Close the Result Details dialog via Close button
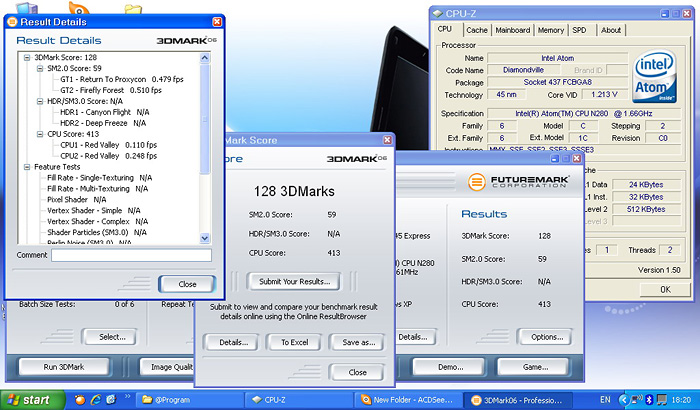 tap(187, 284)
